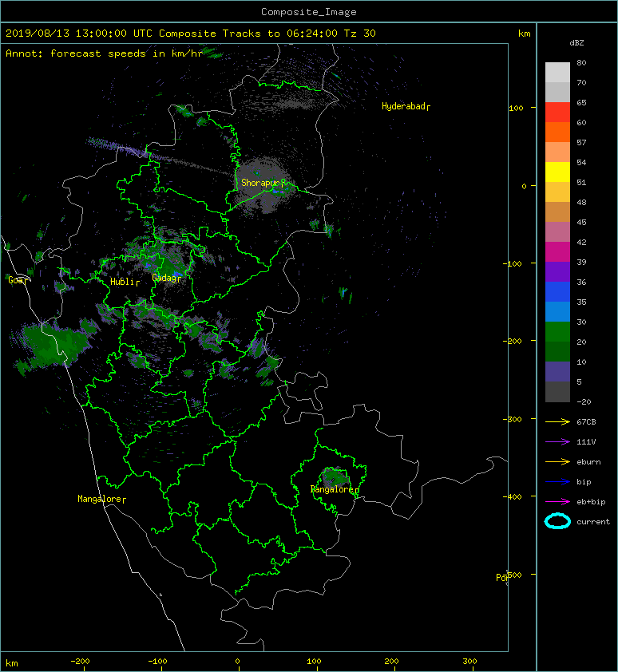Click the Composite_Image title text

point(309,12)
